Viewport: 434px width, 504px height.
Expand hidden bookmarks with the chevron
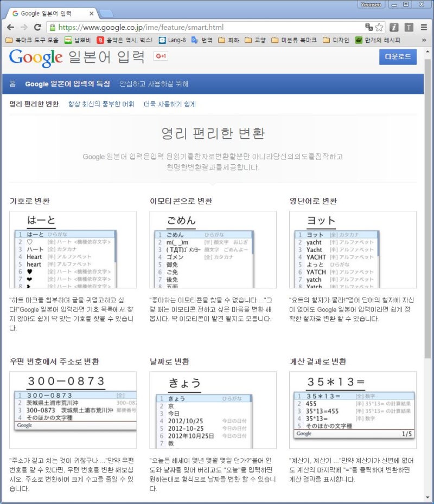[x=424, y=40]
